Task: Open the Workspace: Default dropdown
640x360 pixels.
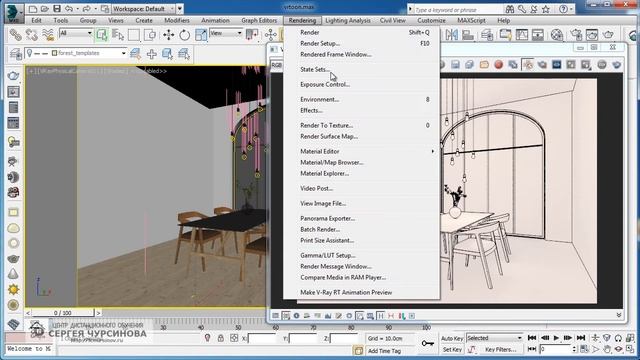Action: pyautogui.click(x=144, y=9)
